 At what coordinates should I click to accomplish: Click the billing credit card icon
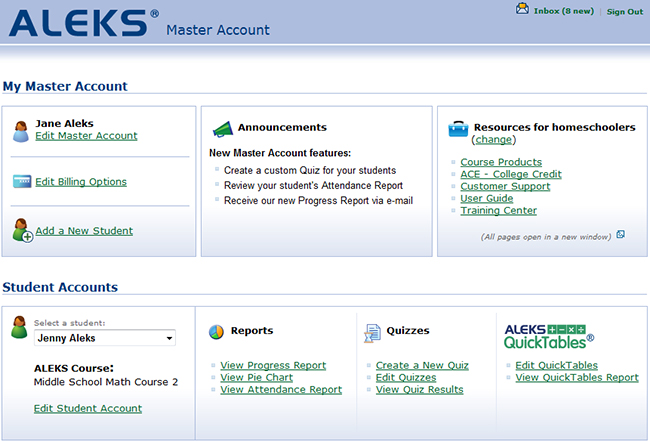[22, 181]
